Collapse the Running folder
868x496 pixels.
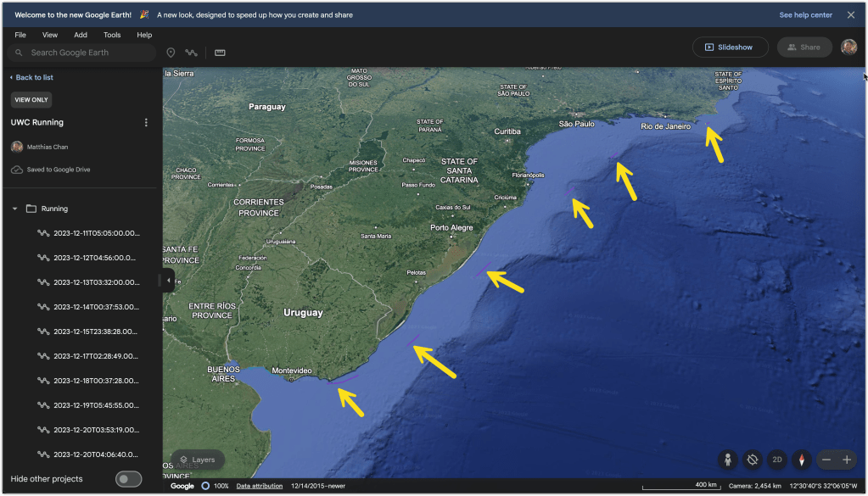pyautogui.click(x=14, y=209)
